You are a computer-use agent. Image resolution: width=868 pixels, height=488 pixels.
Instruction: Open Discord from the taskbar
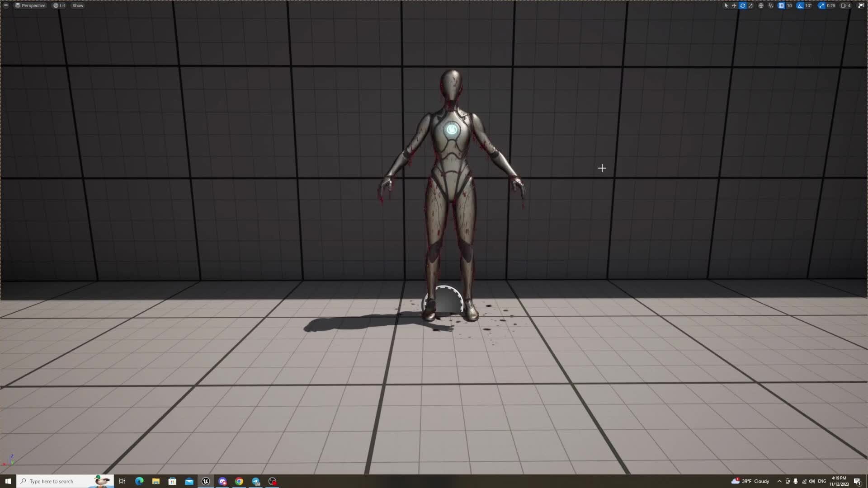pyautogui.click(x=223, y=481)
